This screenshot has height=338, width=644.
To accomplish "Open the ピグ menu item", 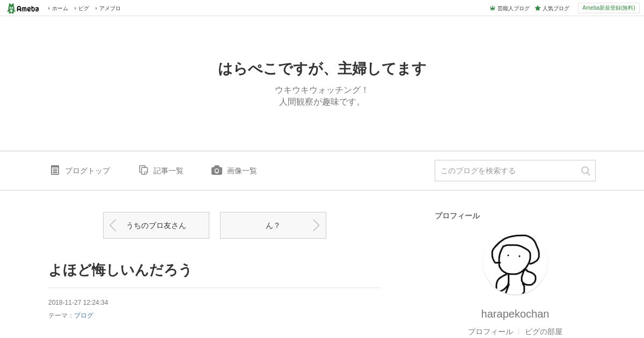I will 82,8.
